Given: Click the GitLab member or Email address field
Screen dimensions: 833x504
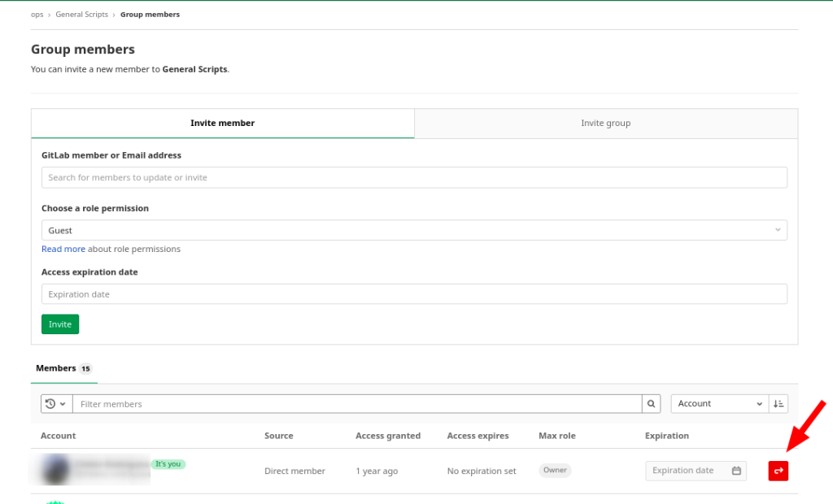Looking at the screenshot, I should pos(415,177).
